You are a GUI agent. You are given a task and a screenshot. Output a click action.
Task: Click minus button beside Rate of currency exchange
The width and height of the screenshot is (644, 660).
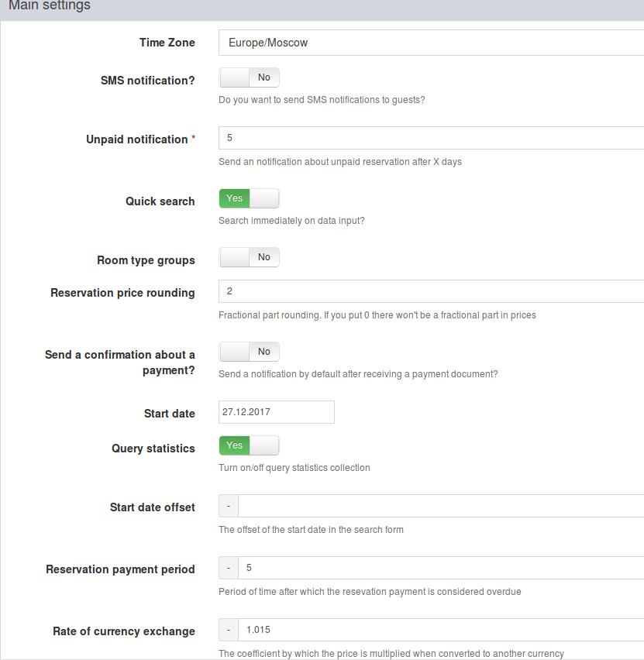click(229, 630)
